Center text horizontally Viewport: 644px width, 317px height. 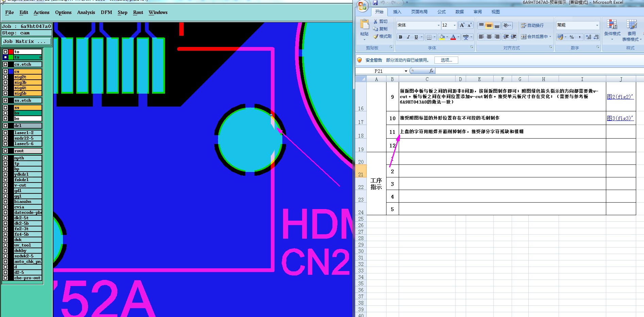(x=489, y=37)
